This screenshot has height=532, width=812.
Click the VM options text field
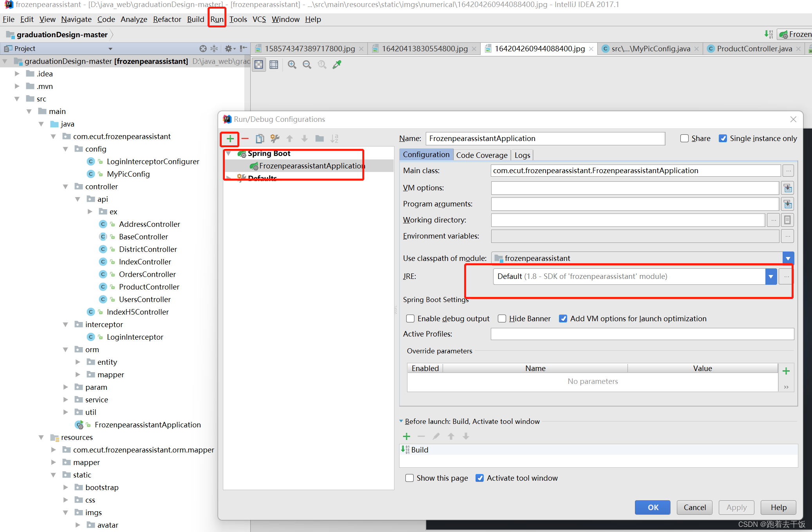pos(635,188)
